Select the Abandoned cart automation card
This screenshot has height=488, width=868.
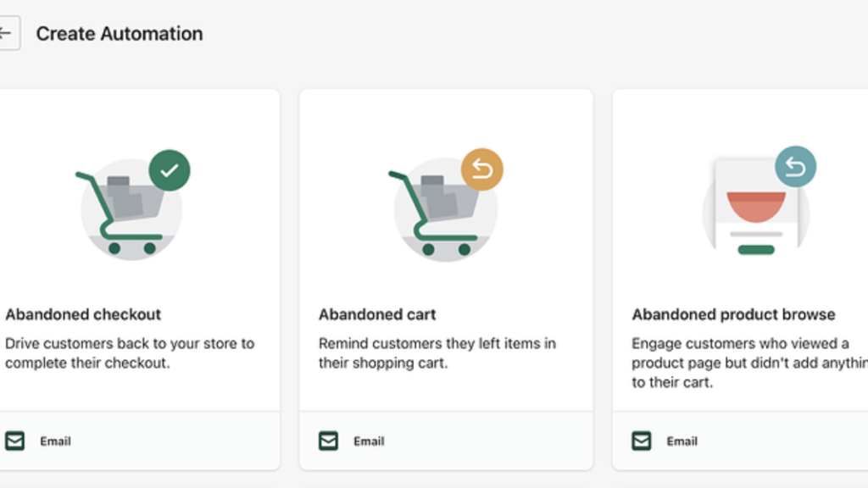coord(446,254)
